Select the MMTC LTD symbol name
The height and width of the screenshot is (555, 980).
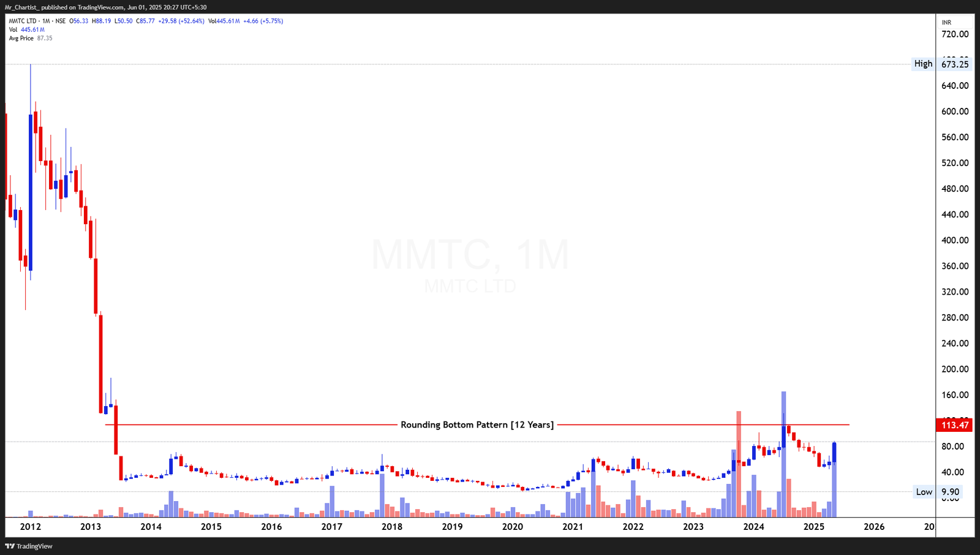[23, 20]
